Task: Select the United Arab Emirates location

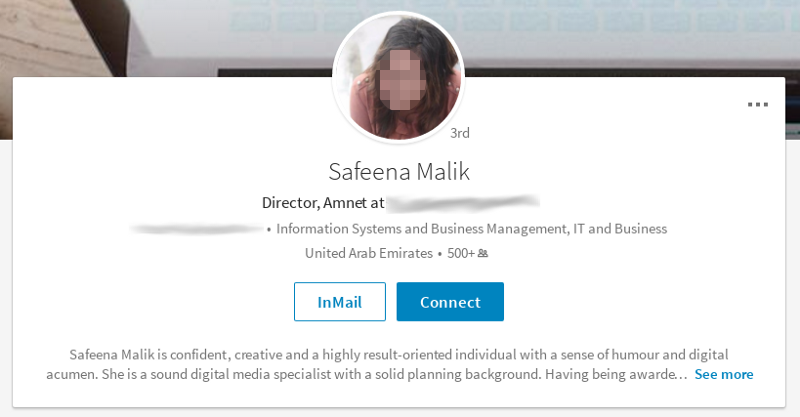Action: (369, 254)
